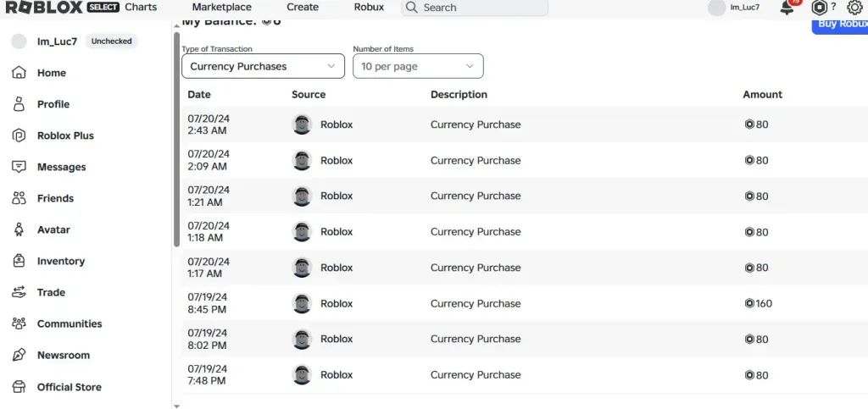
Task: Click the Newsroom icon in sidebar
Action: (19, 355)
